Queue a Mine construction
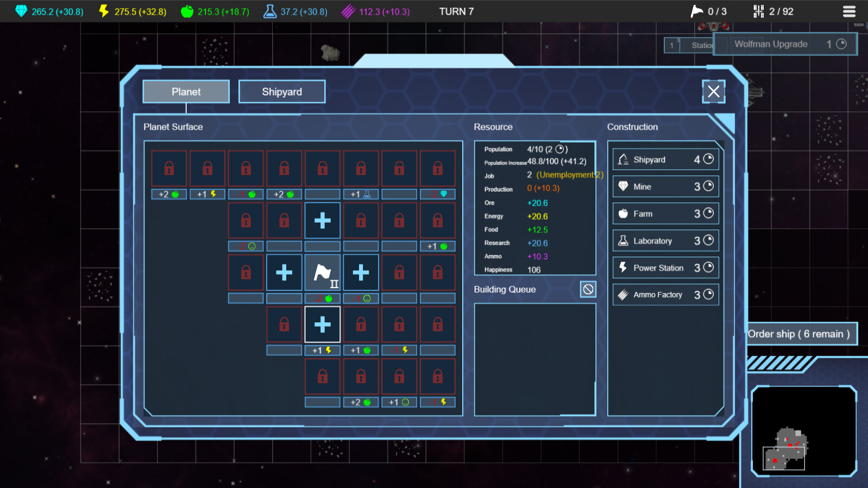This screenshot has height=488, width=868. [666, 187]
